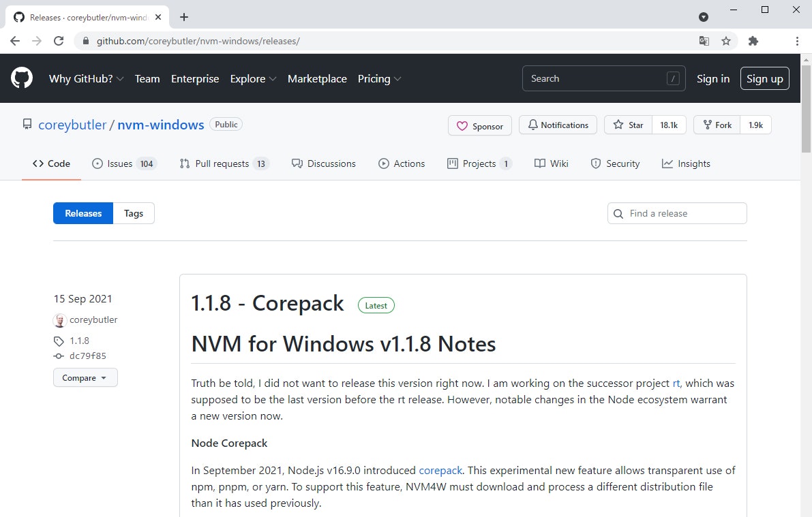Image resolution: width=812 pixels, height=517 pixels.
Task: Click the Sign up button
Action: [765, 78]
